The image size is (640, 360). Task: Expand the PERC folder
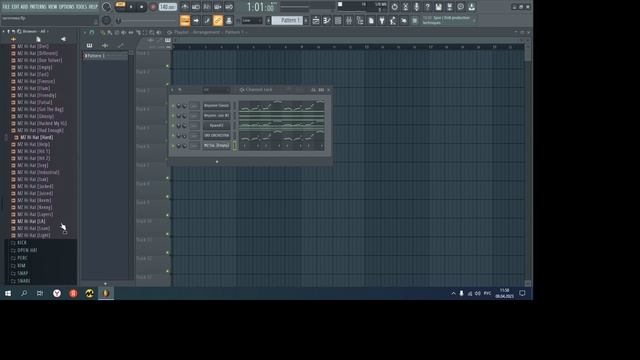[22, 258]
